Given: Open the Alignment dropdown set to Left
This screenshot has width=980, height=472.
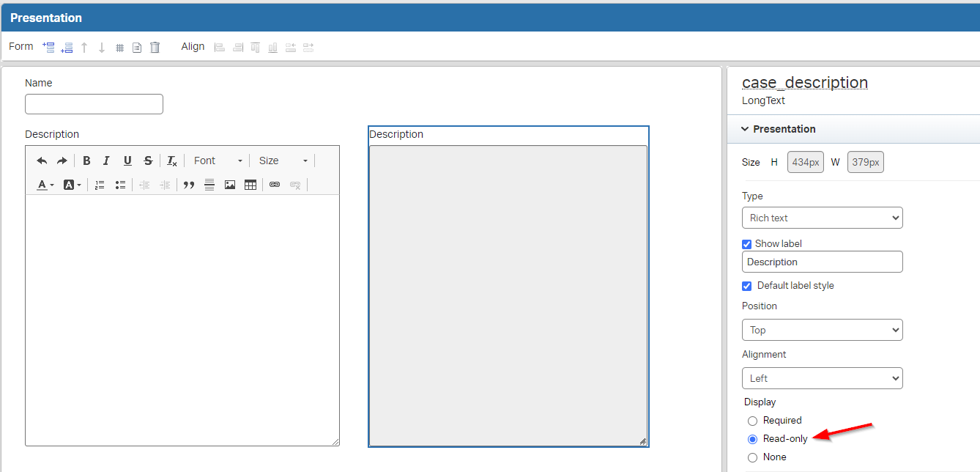Looking at the screenshot, I should tap(822, 378).
